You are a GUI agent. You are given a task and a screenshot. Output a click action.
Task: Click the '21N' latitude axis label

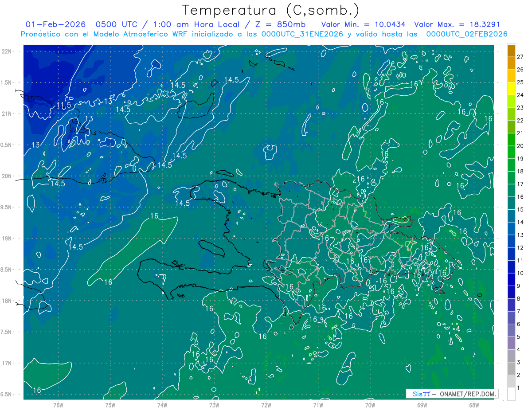pyautogui.click(x=7, y=114)
